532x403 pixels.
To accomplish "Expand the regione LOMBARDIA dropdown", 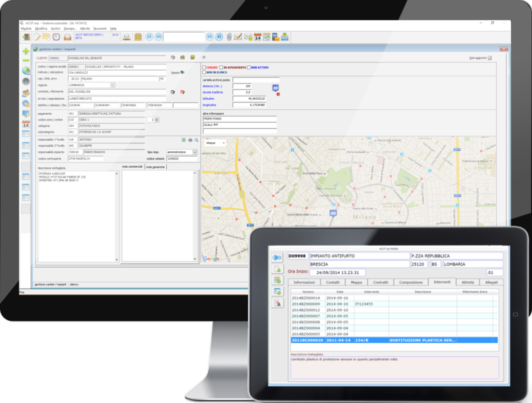I will [x=112, y=85].
